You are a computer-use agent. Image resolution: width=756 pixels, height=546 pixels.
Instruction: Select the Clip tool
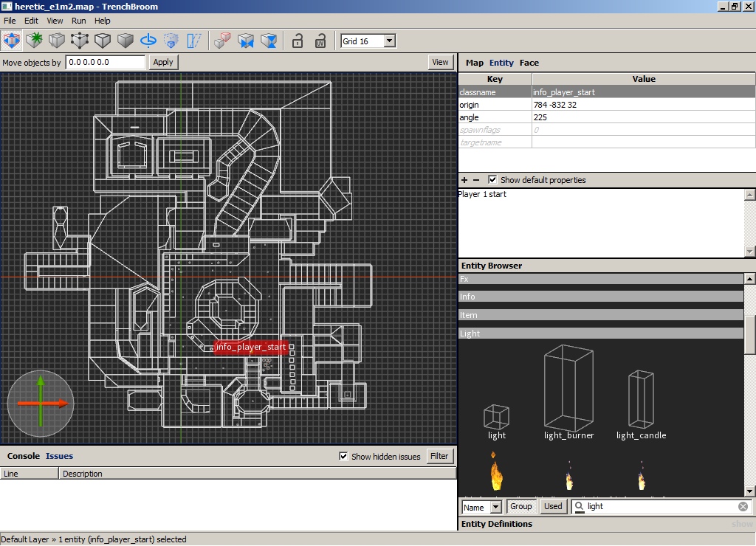pyautogui.click(x=57, y=41)
